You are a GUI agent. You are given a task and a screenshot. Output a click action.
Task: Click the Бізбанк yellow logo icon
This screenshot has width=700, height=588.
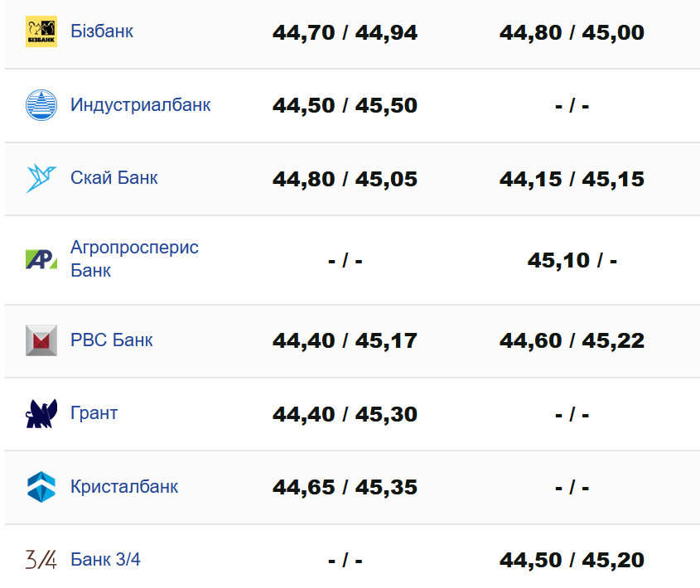41,32
